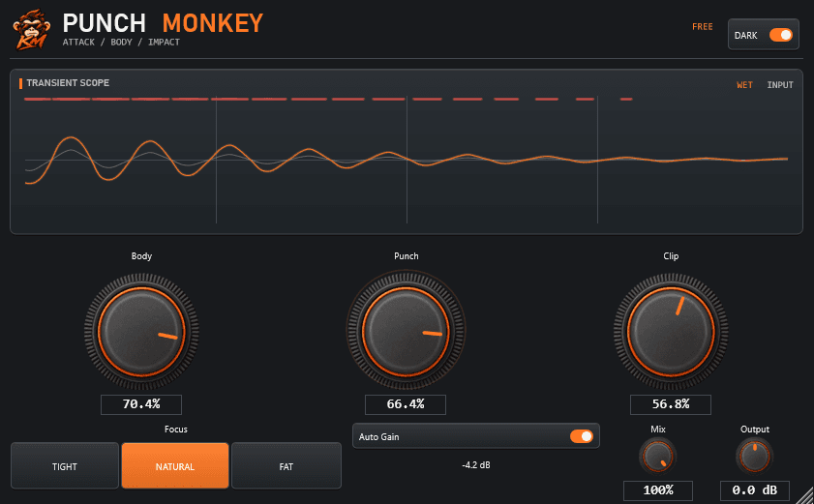Switch scope view to INPUT

(780, 85)
